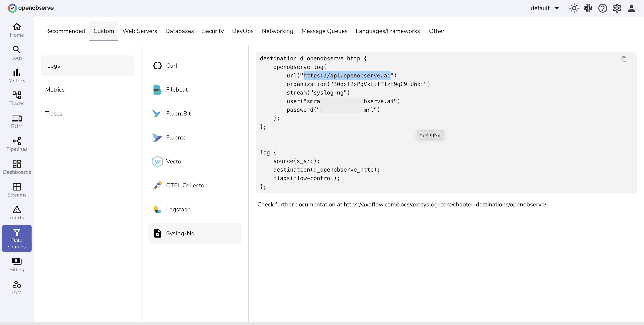644x325 pixels.
Task: Click the password config line
Action: point(333,110)
